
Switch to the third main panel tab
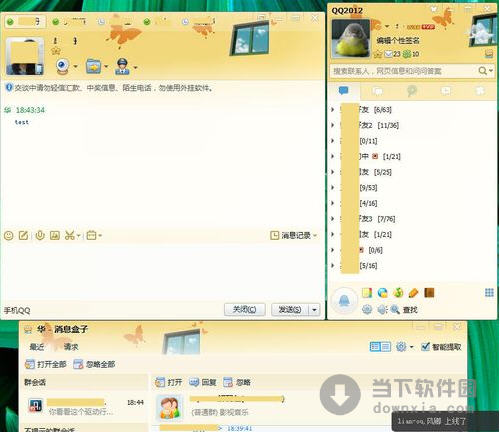[x=412, y=91]
